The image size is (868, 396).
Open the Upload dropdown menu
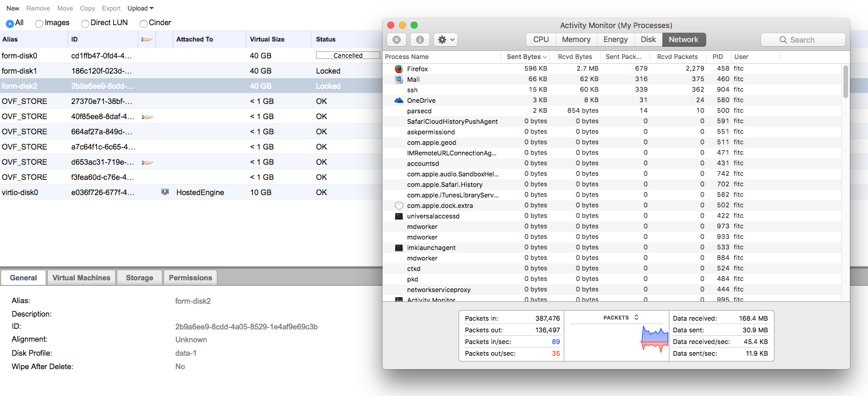[x=141, y=8]
